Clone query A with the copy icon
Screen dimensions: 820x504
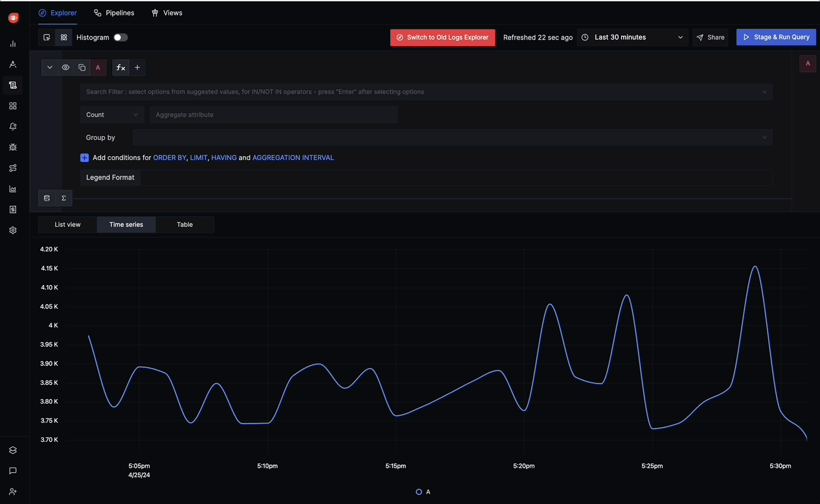click(82, 67)
